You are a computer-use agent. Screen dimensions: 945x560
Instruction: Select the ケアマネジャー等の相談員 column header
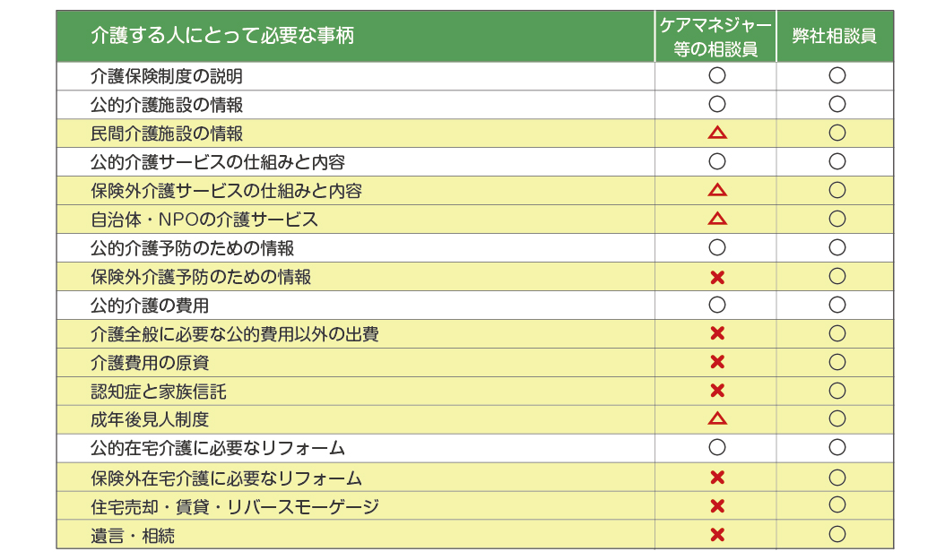(x=715, y=36)
